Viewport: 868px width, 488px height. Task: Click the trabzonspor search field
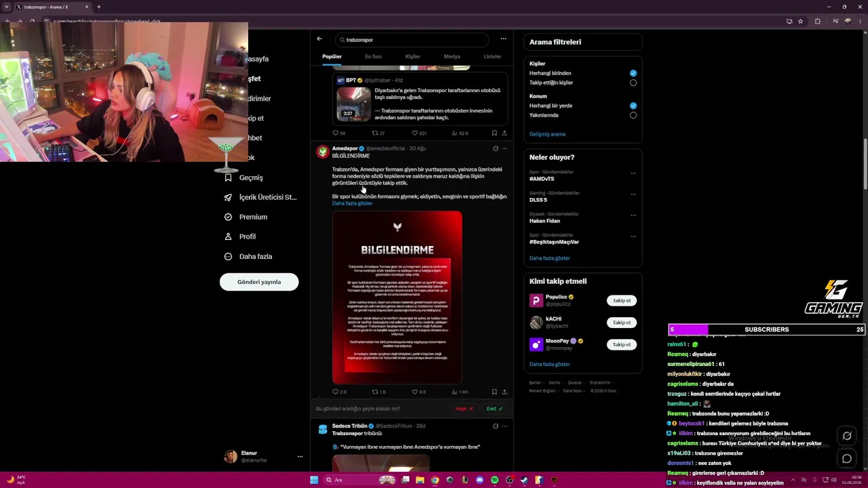pos(411,40)
